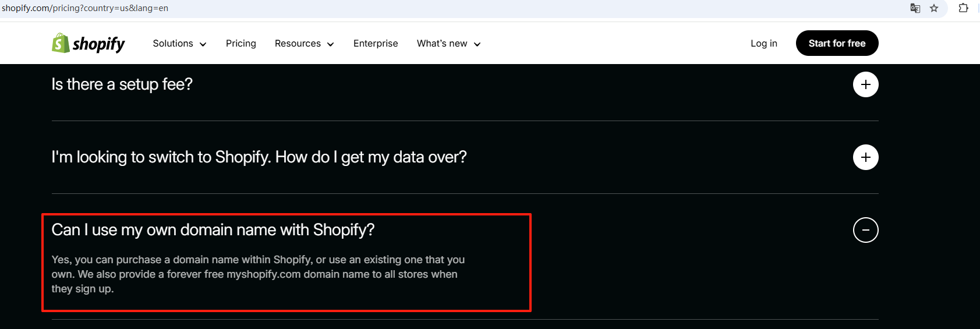The height and width of the screenshot is (329, 980).
Task: Open the Solutions dropdown menu
Action: [179, 44]
